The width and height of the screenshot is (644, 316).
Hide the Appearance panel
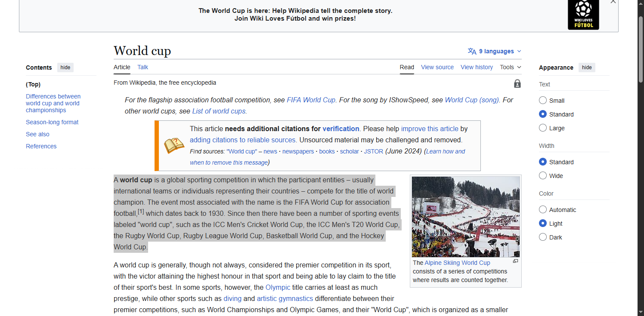click(x=587, y=67)
